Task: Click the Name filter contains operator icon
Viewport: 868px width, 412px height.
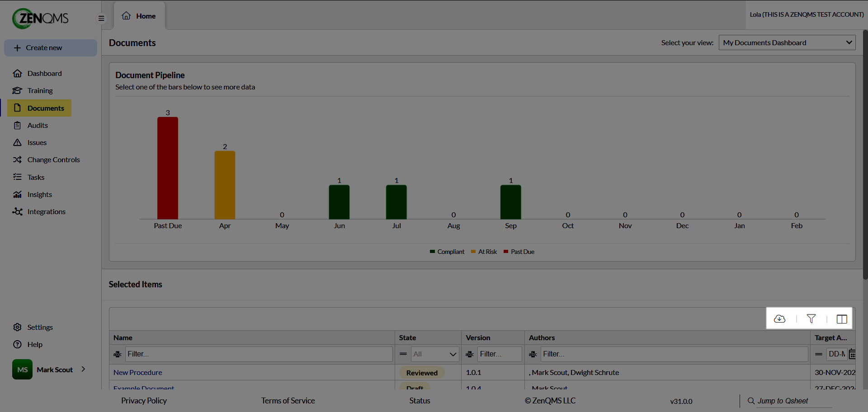Action: pyautogui.click(x=118, y=354)
